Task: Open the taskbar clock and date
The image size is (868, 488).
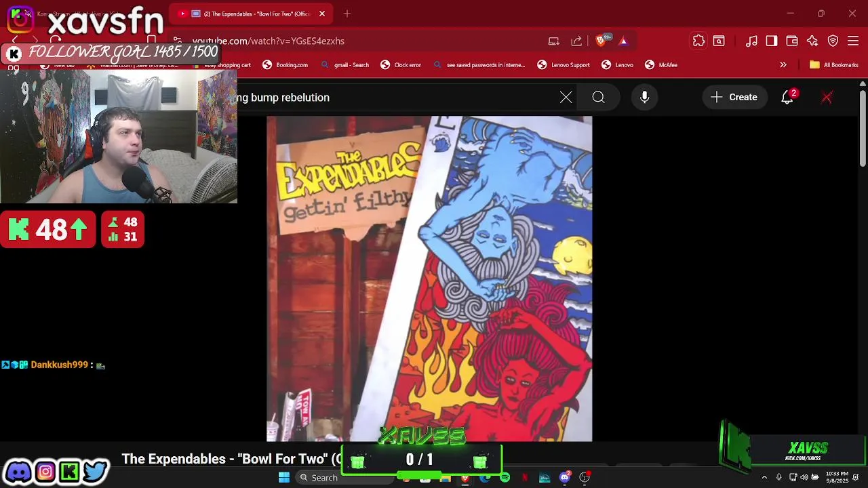Action: point(837,478)
